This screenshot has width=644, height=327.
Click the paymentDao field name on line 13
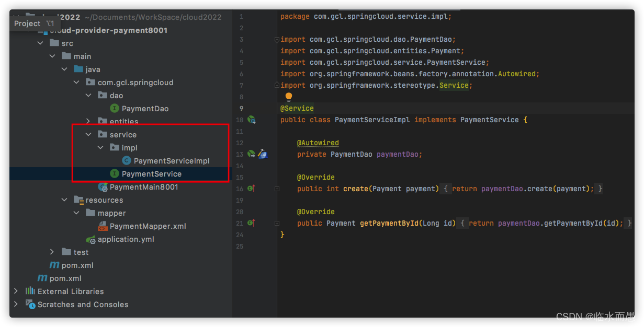coord(398,154)
